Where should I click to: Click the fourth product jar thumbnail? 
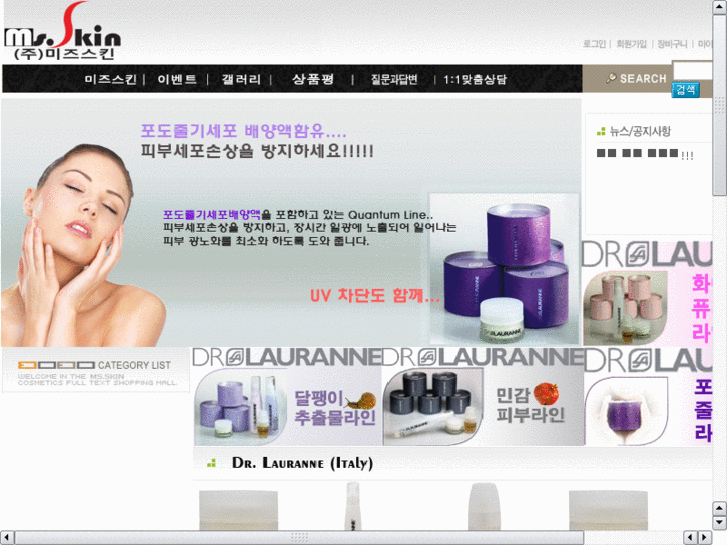(608, 510)
